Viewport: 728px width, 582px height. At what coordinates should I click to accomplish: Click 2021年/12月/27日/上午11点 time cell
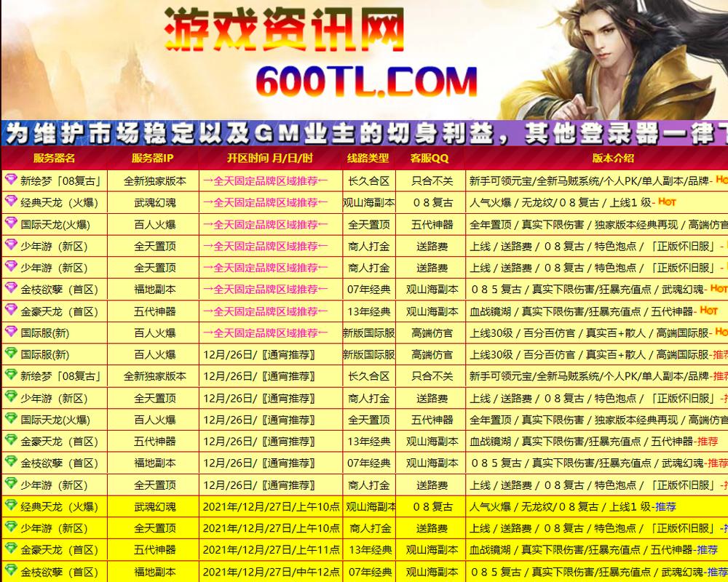coord(271,550)
